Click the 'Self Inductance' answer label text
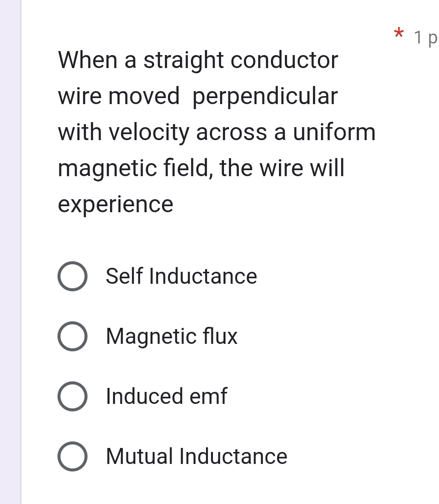The height and width of the screenshot is (504, 439). point(181,276)
